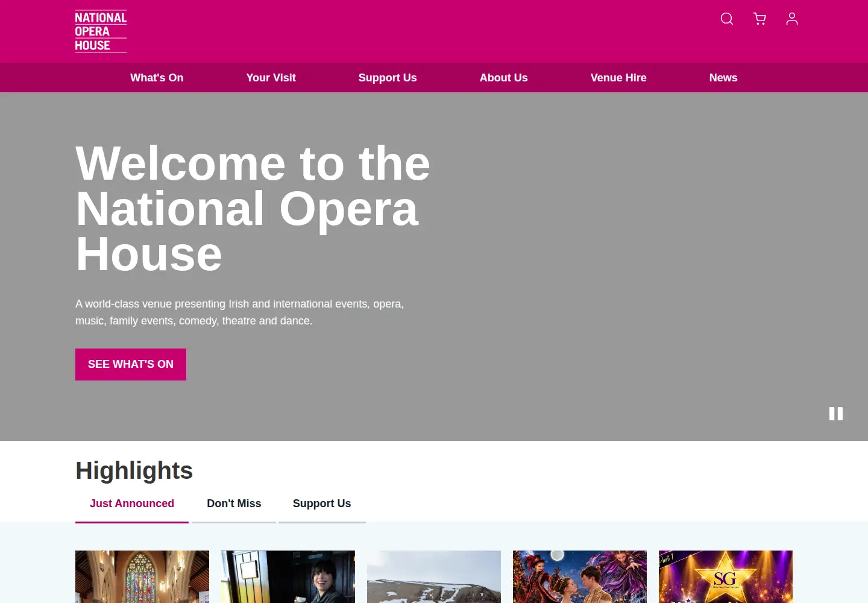868x603 pixels.
Task: Open the shopping cart icon
Action: point(759,19)
